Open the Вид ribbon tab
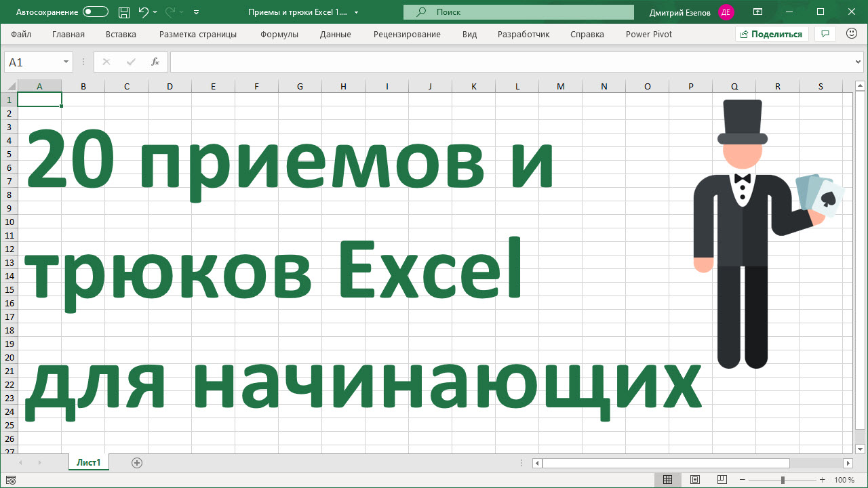 point(469,34)
